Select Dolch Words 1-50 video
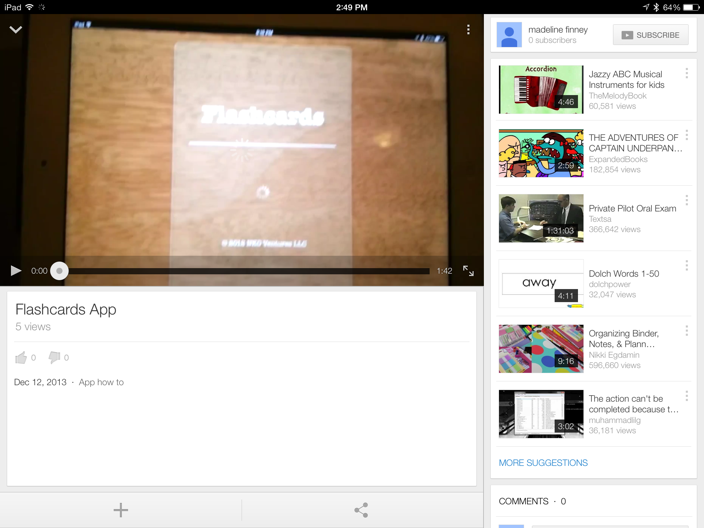 [x=541, y=283]
